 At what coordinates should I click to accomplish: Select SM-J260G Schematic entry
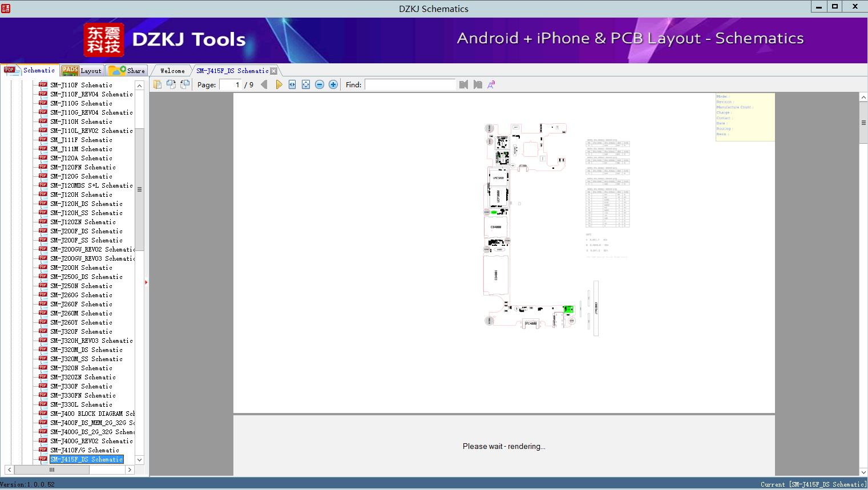tap(81, 295)
